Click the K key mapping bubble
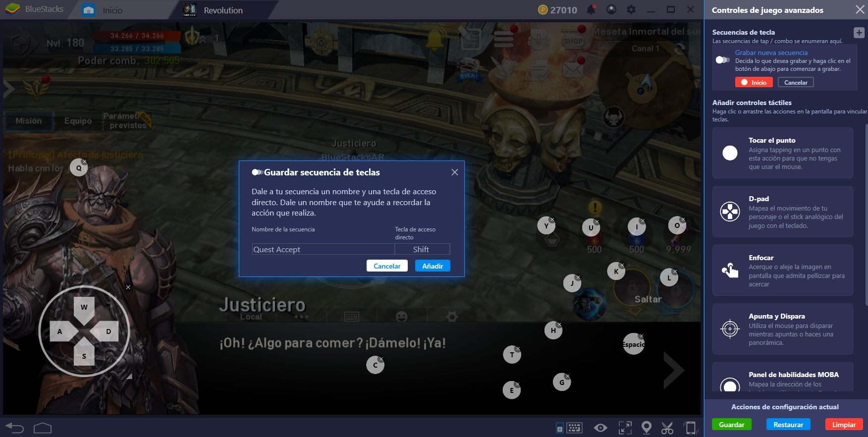The width and height of the screenshot is (868, 437). (616, 272)
